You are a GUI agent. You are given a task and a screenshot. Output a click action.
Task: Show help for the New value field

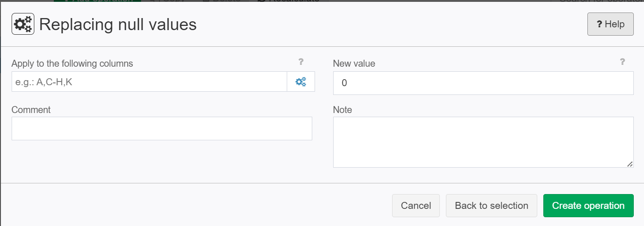tap(622, 62)
